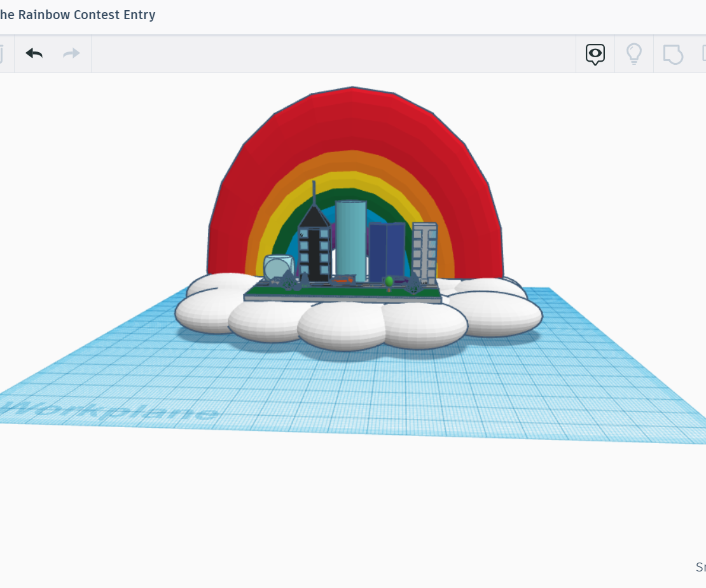Image resolution: width=706 pixels, height=588 pixels.
Task: Toggle the notes visibility speech-bubble eye icon
Action: (595, 54)
